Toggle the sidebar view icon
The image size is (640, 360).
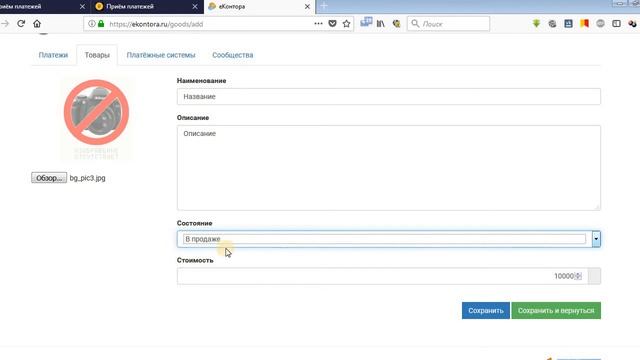tap(616, 24)
